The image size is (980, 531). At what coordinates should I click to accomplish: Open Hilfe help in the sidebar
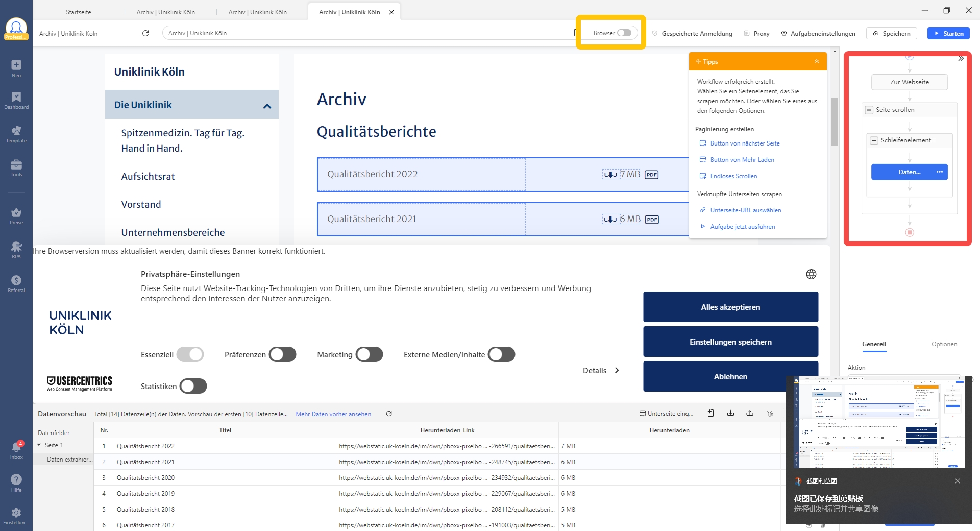tap(16, 482)
